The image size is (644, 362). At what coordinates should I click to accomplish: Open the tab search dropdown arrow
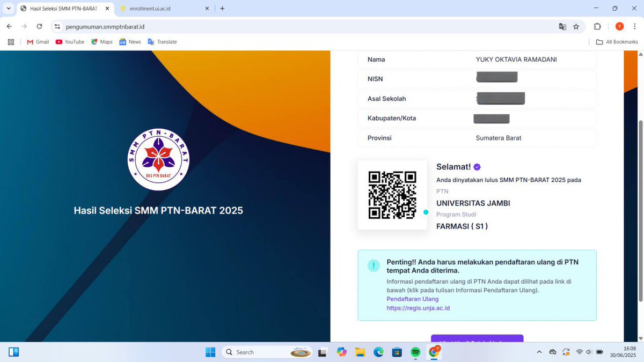click(x=9, y=9)
